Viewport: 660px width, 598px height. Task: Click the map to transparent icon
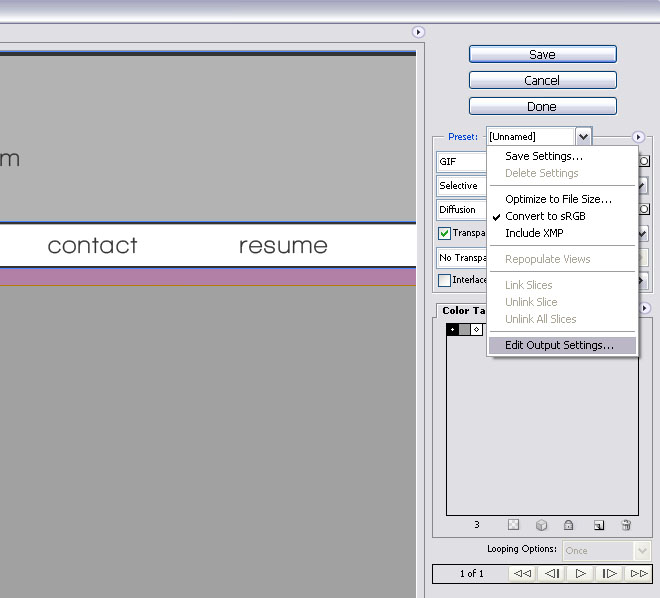513,524
